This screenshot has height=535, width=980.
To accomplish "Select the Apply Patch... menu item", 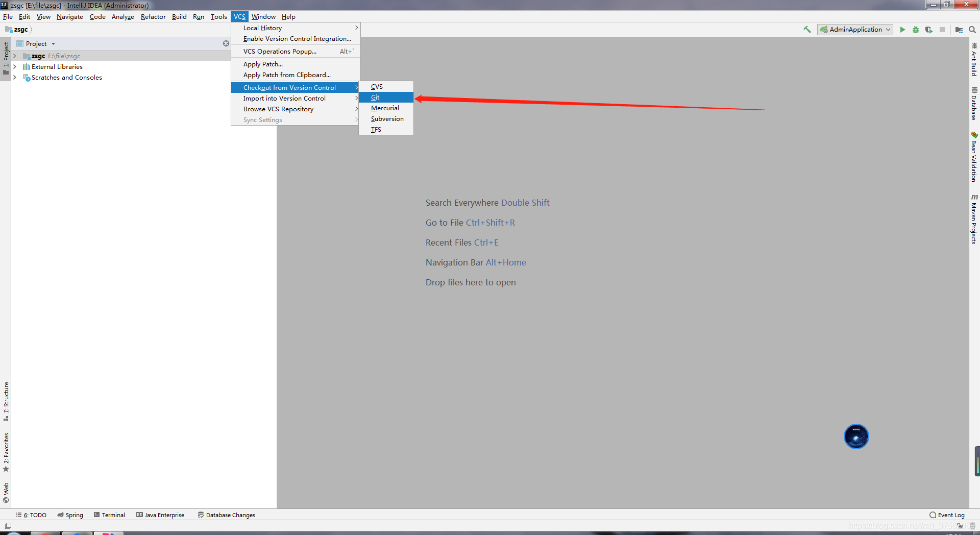I will pyautogui.click(x=296, y=64).
